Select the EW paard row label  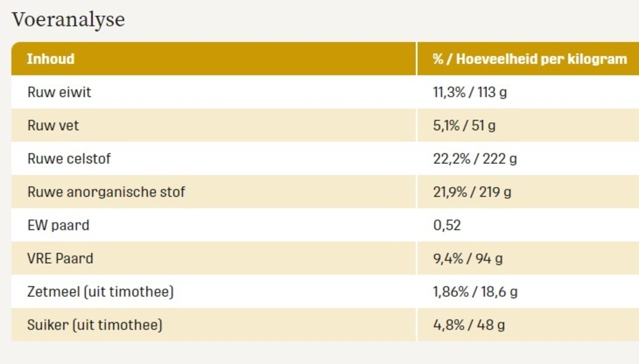click(x=58, y=225)
